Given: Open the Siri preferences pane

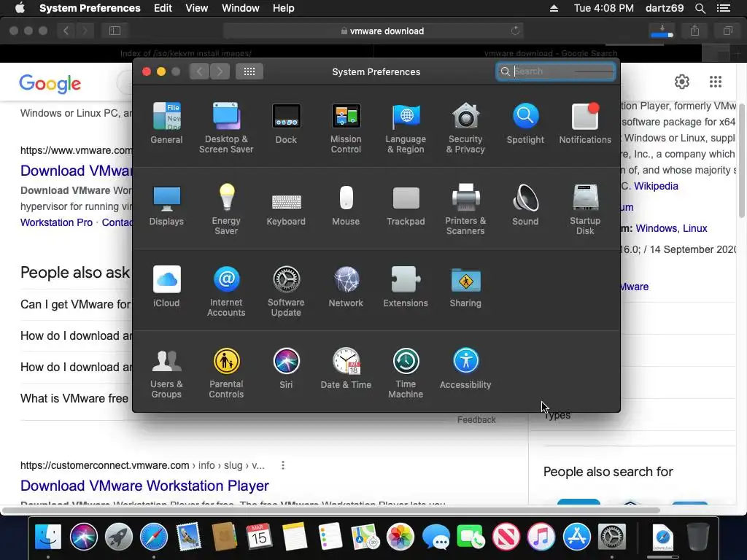Looking at the screenshot, I should click(286, 368).
